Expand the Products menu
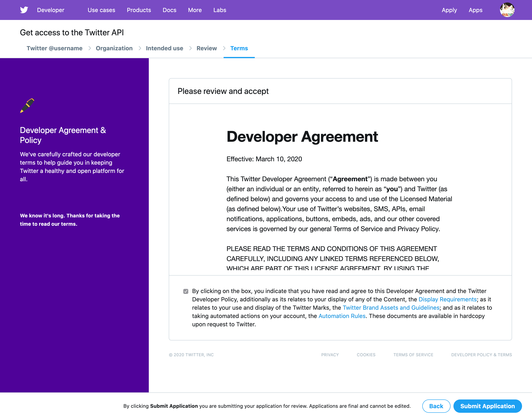Image resolution: width=532 pixels, height=419 pixels. pyautogui.click(x=139, y=10)
